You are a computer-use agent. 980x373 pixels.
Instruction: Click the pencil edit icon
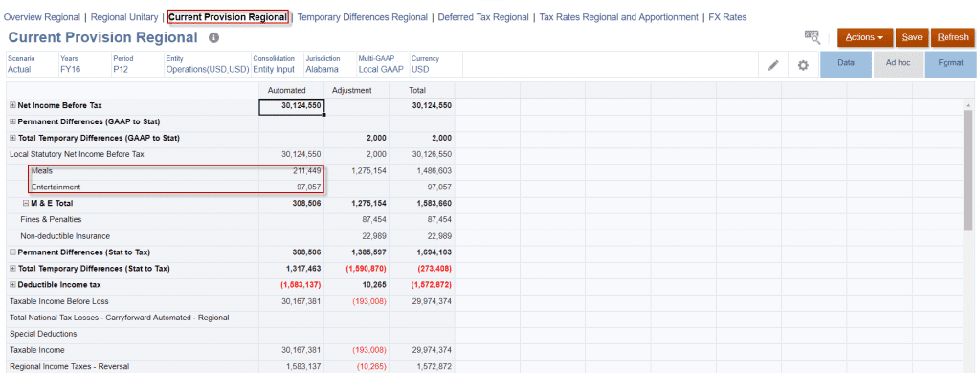click(x=773, y=65)
